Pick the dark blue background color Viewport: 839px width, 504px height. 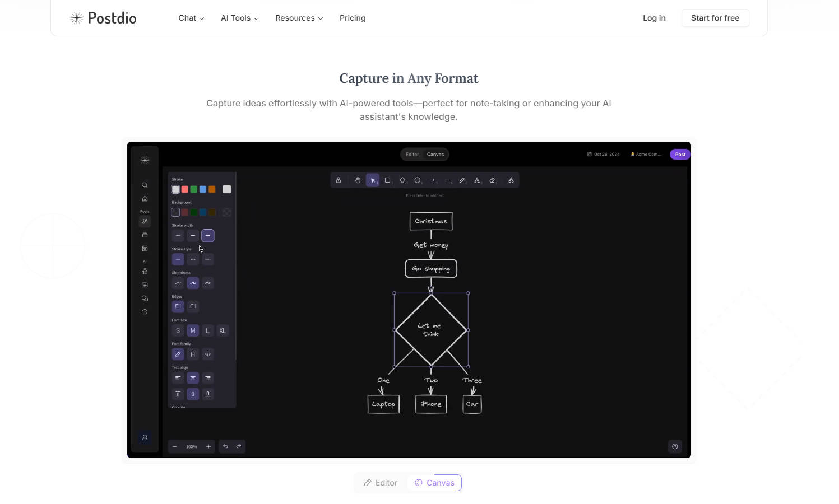tap(203, 212)
